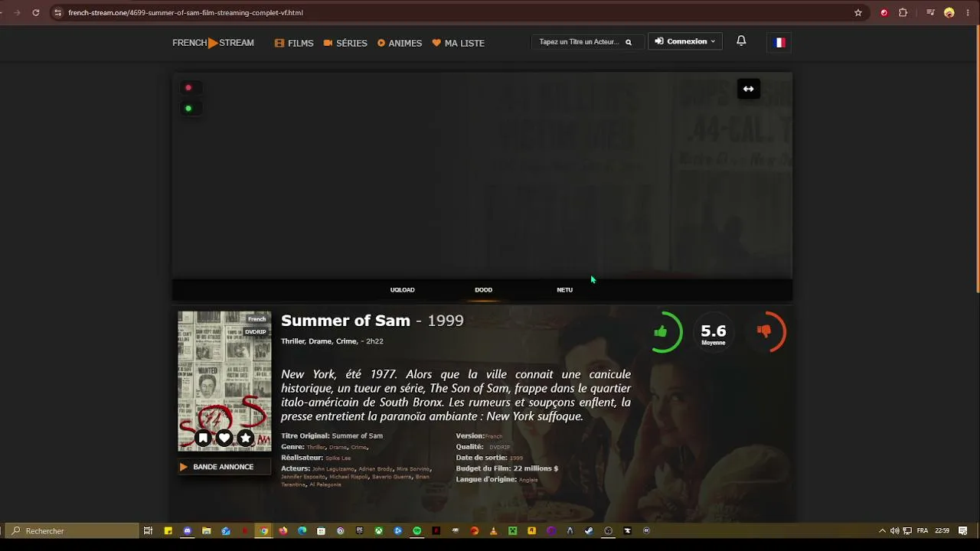Screen dimensions: 980x551
Task: Select the NETU player tab
Action: tap(564, 290)
